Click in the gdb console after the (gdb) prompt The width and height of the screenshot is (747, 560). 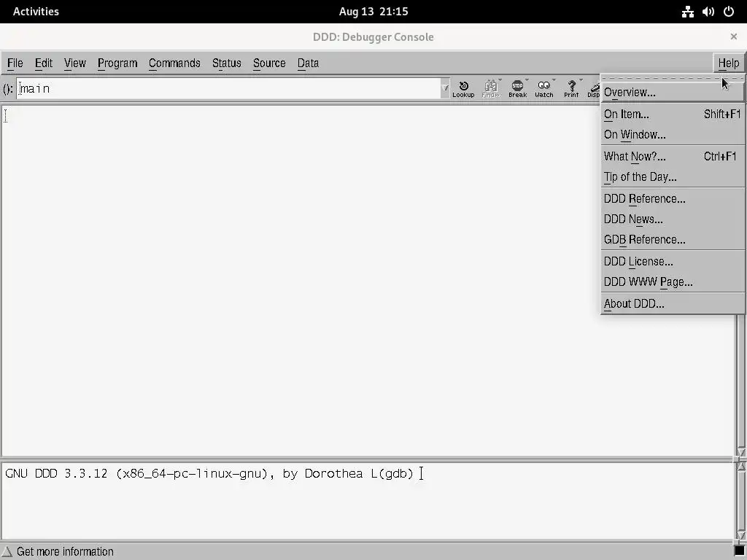pos(421,474)
